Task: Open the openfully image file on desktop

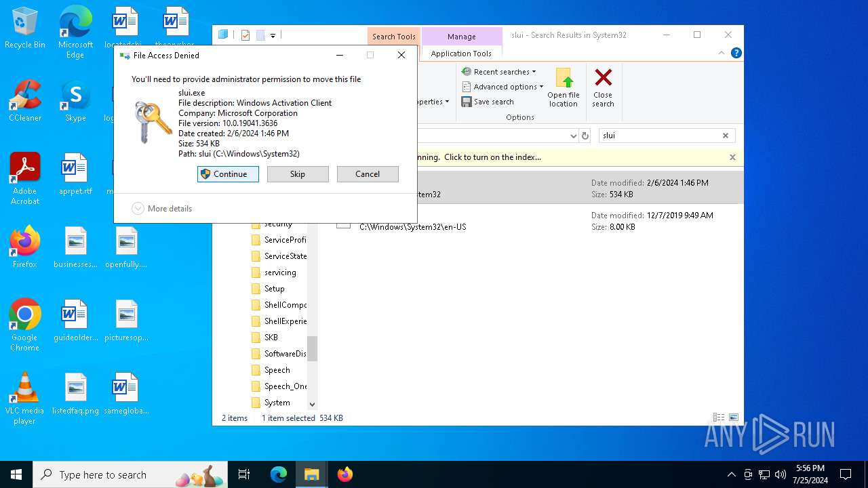Action: click(x=126, y=247)
